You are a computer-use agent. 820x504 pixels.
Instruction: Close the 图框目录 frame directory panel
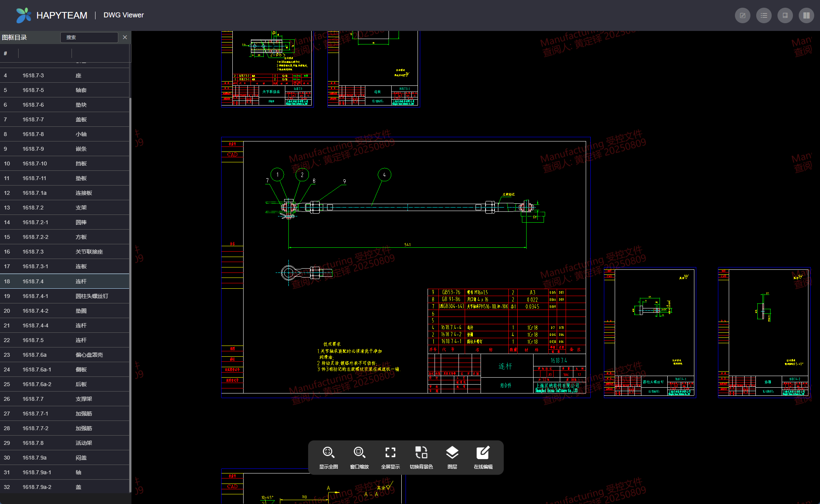click(125, 37)
